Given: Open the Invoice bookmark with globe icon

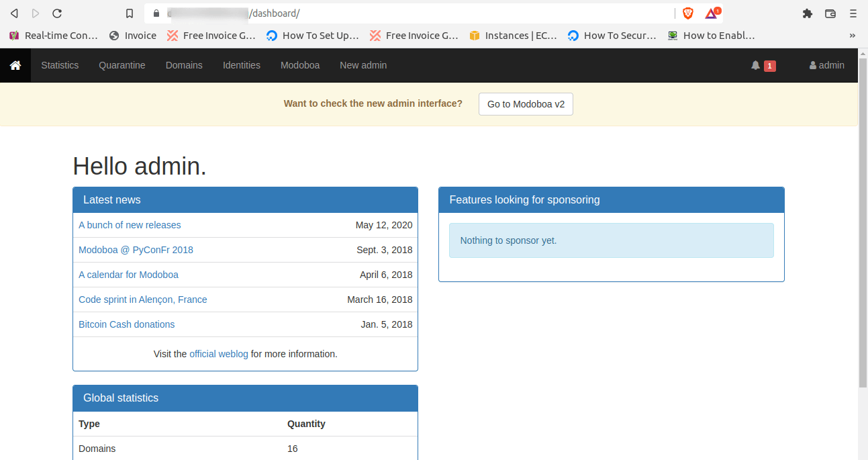Looking at the screenshot, I should tap(133, 36).
